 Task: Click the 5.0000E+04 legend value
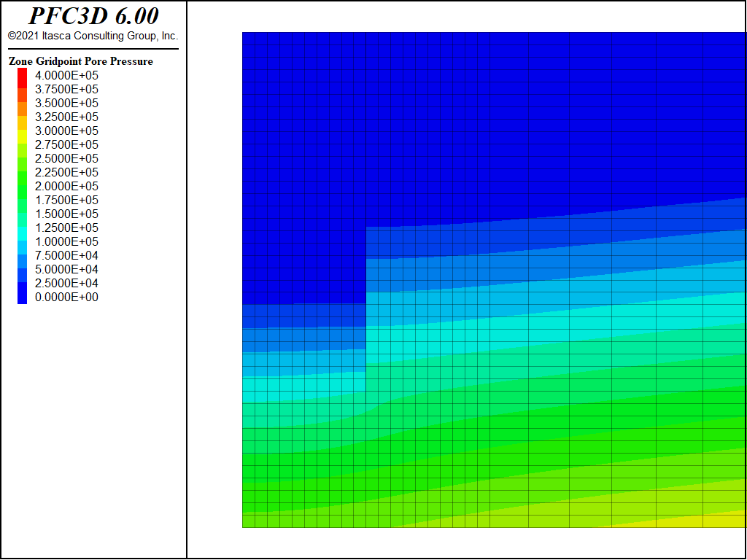66,269
